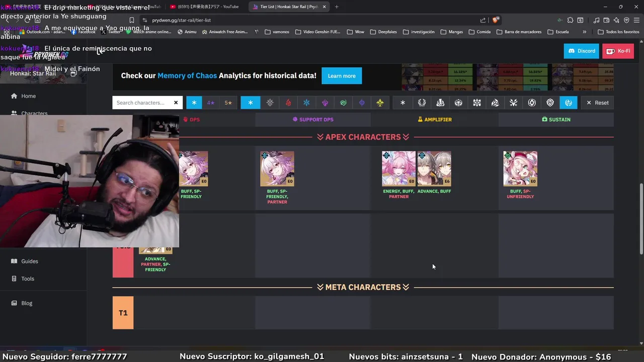Image resolution: width=644 pixels, height=362 pixels.
Task: Select the Preservation shield path filter
Action: pos(550,103)
